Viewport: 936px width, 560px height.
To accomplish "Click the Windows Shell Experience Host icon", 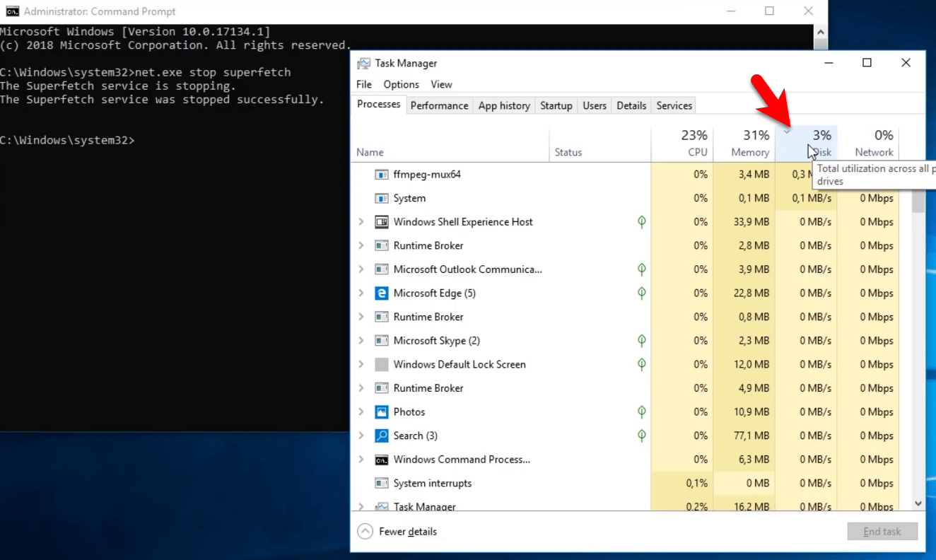I will click(x=382, y=222).
